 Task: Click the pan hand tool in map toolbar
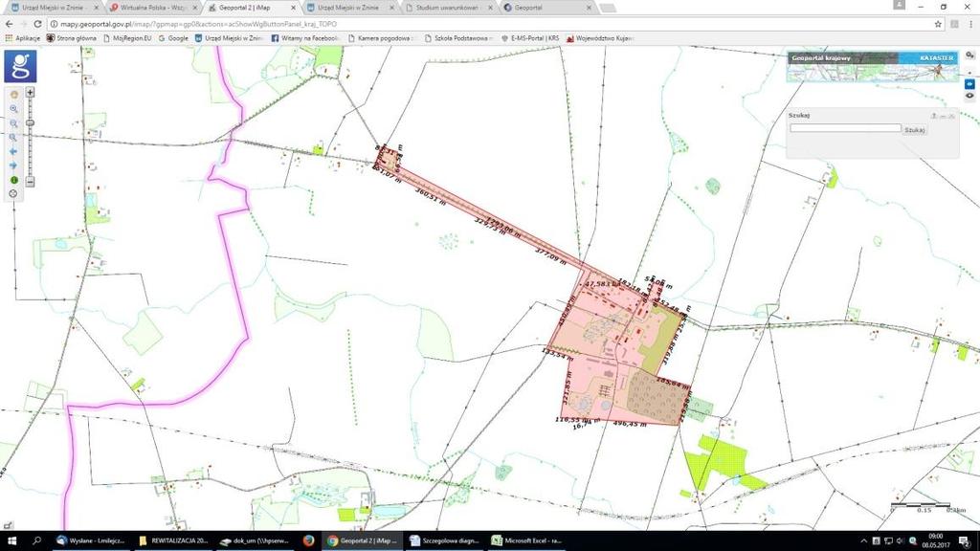point(13,95)
